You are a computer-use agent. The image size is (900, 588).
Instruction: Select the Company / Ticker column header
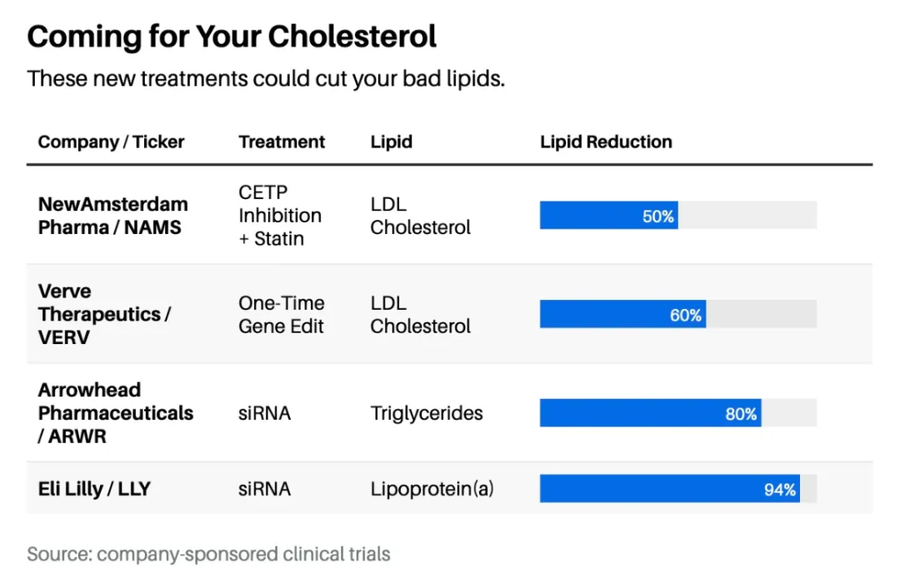(111, 142)
